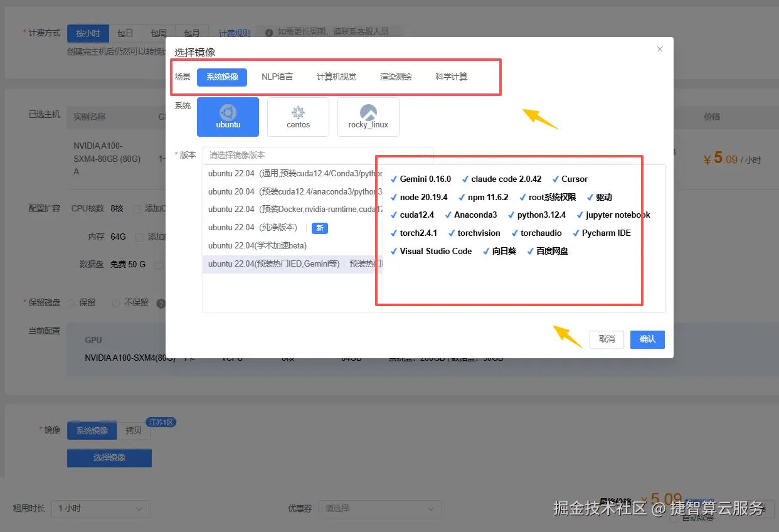The image size is (779, 532).
Task: Click the info icon beside 如需更长周期
Action: [x=269, y=32]
